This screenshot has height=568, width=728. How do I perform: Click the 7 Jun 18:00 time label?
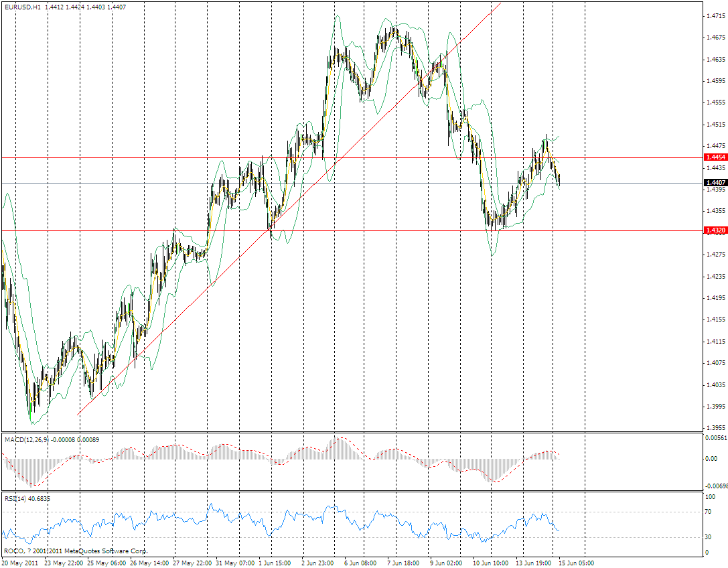coord(403,563)
